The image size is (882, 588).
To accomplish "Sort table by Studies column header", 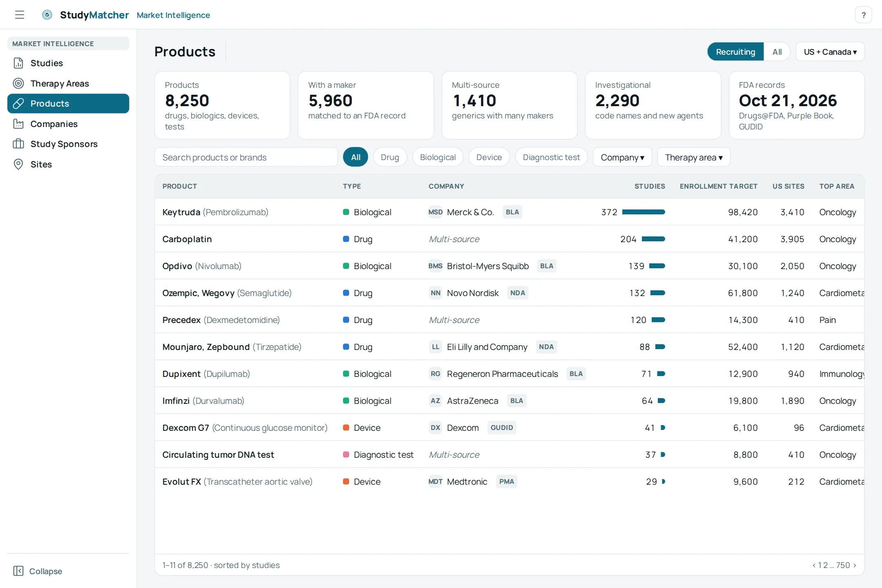I will pos(650,186).
